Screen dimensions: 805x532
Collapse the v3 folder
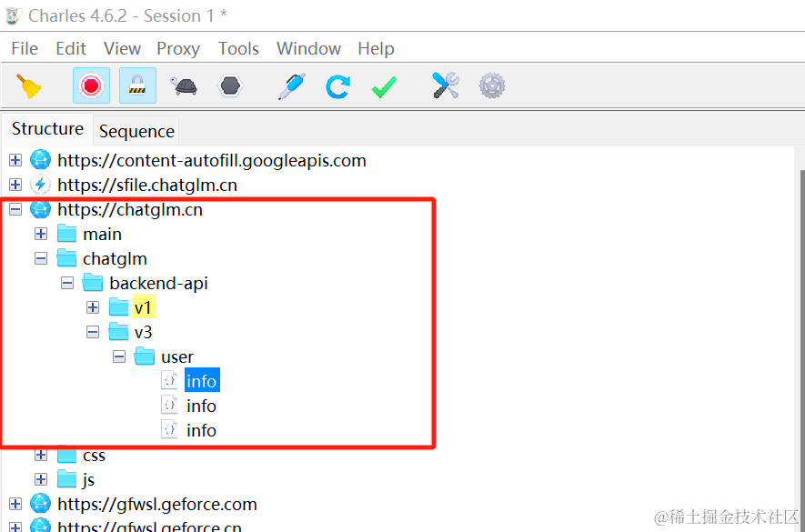point(93,332)
